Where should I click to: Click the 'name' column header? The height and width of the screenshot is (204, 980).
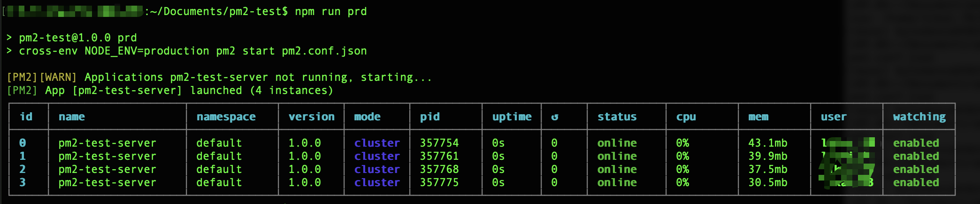(x=72, y=117)
